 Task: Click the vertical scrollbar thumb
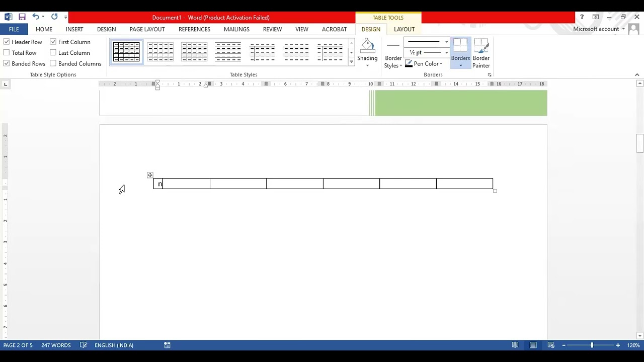coord(639,144)
